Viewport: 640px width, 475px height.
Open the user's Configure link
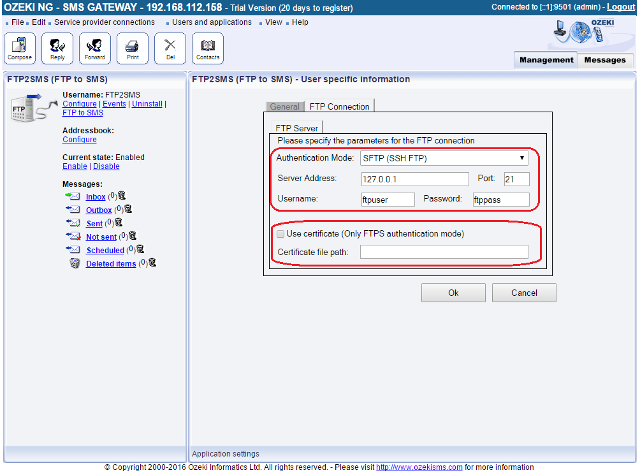(79, 104)
